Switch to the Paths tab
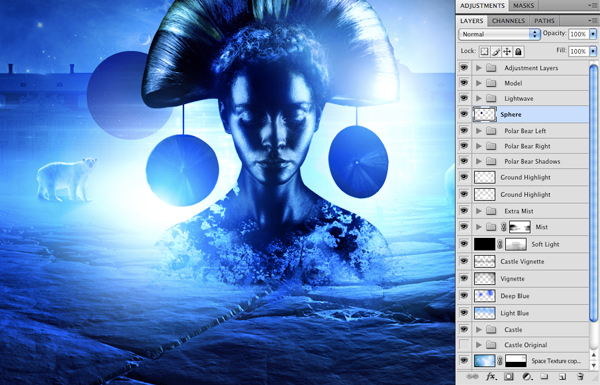 click(544, 21)
